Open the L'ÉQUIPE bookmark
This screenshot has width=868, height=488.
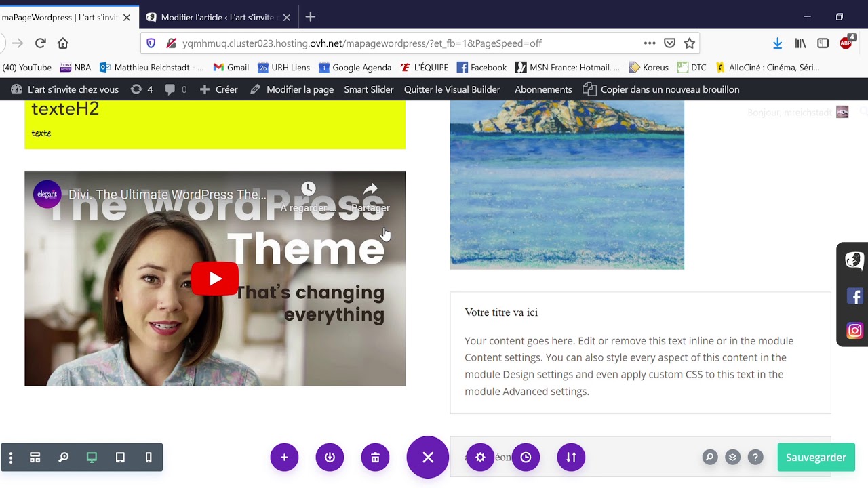(x=425, y=67)
